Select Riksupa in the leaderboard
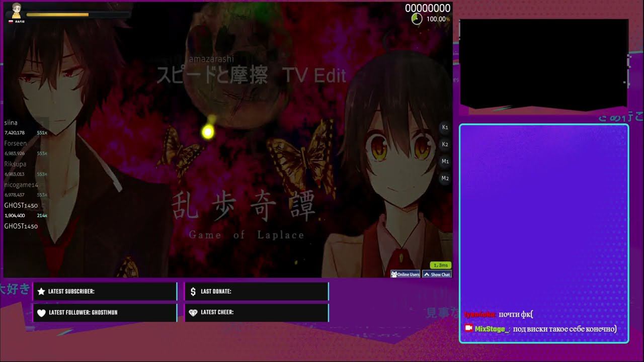Image resolution: width=644 pixels, height=362 pixels. (15, 164)
